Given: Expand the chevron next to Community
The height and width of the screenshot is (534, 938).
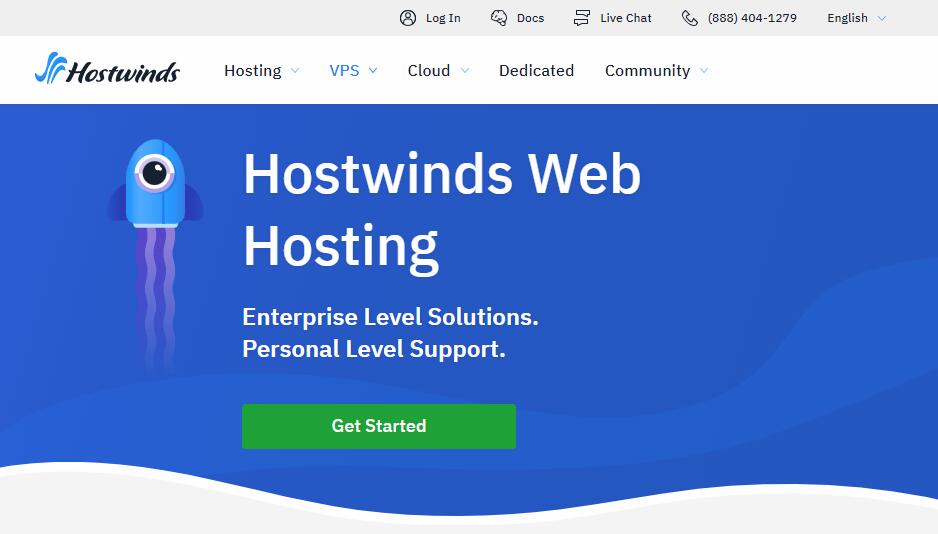Looking at the screenshot, I should (704, 71).
